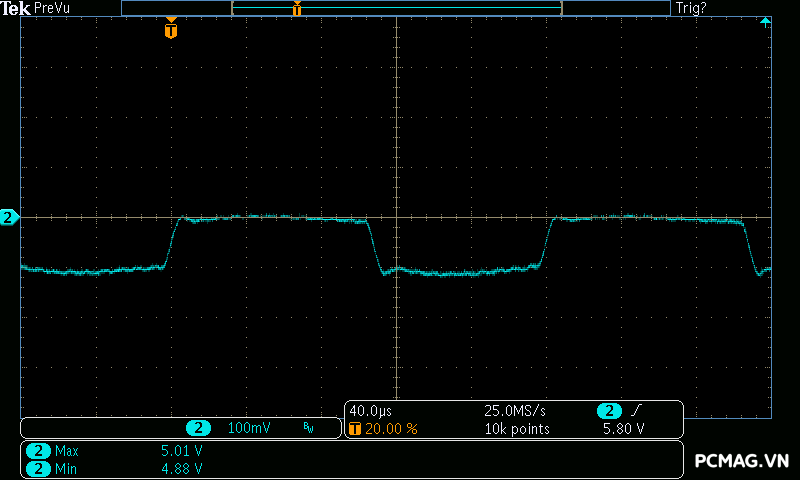Click the channel 2 badge beside 100mV
Viewport: 800px width, 480px height.
click(x=200, y=428)
